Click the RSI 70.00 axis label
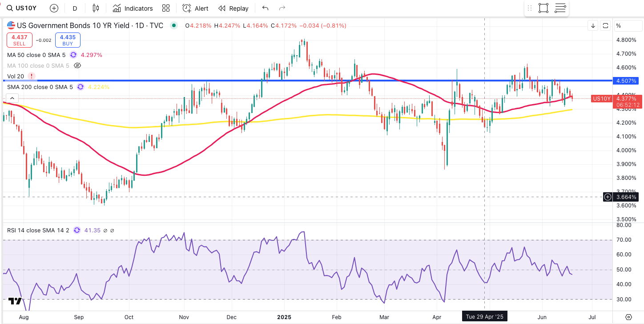 (624, 240)
